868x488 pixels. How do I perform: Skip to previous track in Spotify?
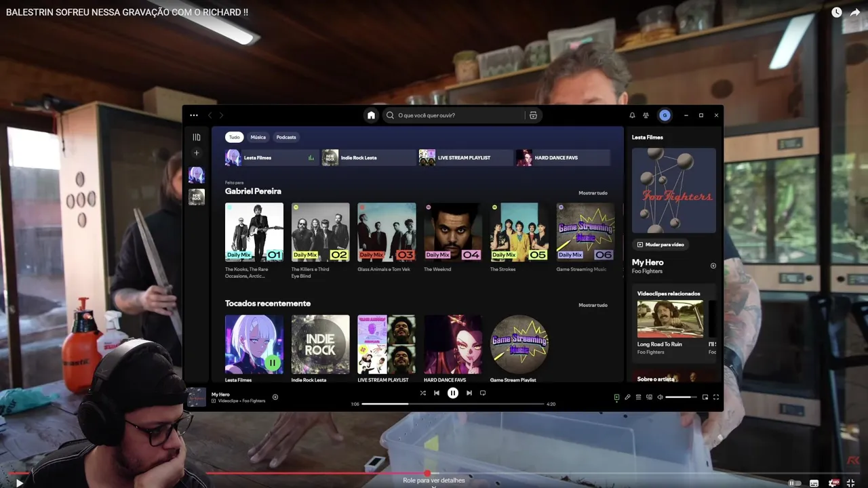tap(437, 393)
